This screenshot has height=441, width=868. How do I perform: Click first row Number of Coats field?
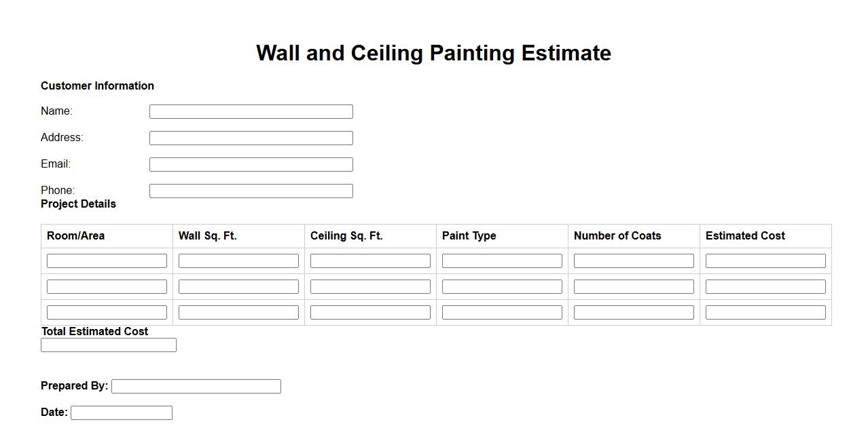pyautogui.click(x=634, y=261)
